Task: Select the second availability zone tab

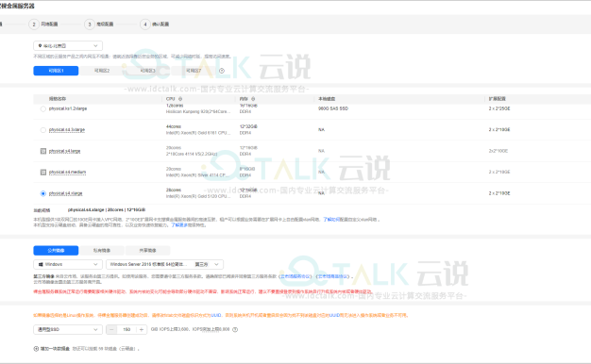Action: click(x=102, y=71)
